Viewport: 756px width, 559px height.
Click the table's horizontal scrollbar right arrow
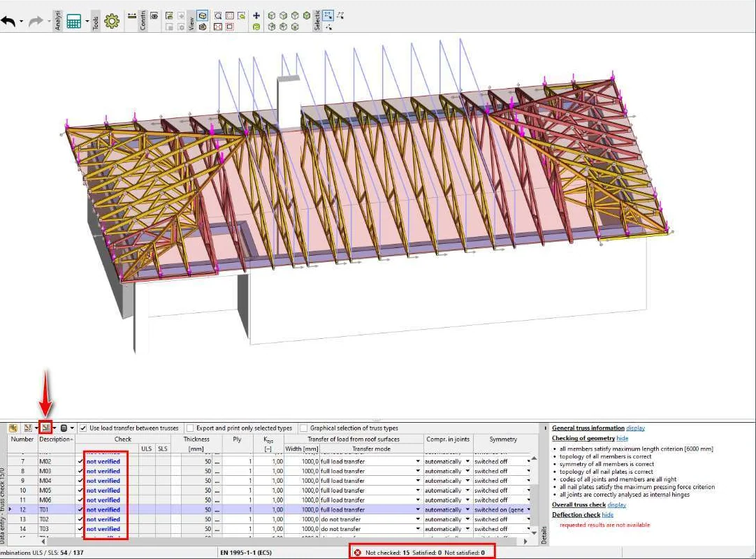tap(525, 542)
